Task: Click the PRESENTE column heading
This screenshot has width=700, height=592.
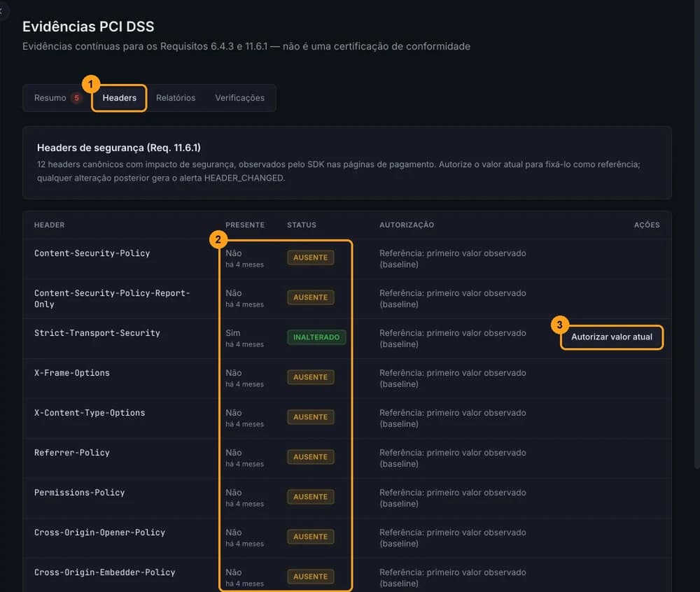Action: [244, 225]
